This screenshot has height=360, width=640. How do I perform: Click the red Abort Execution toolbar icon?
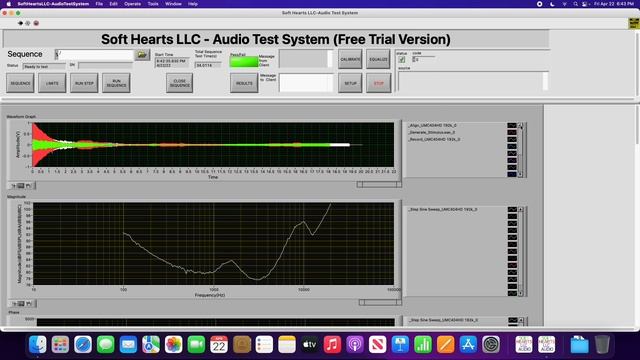(x=36, y=23)
